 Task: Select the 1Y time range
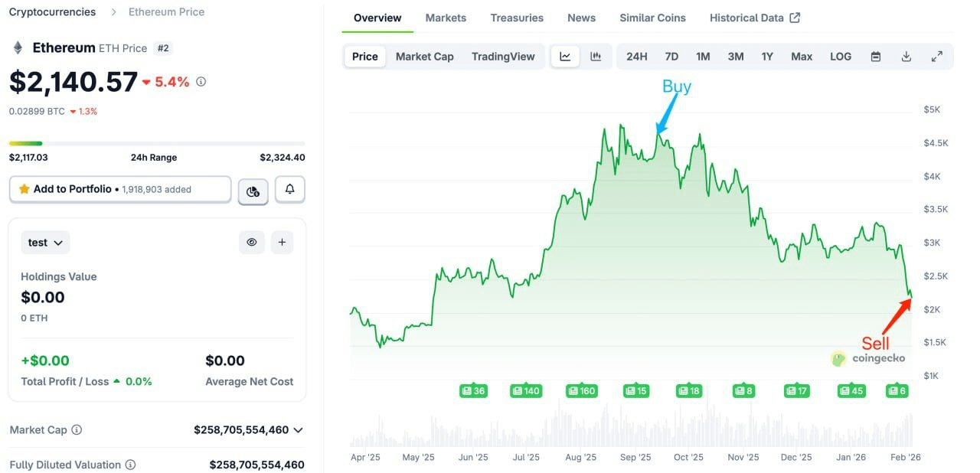tap(767, 57)
